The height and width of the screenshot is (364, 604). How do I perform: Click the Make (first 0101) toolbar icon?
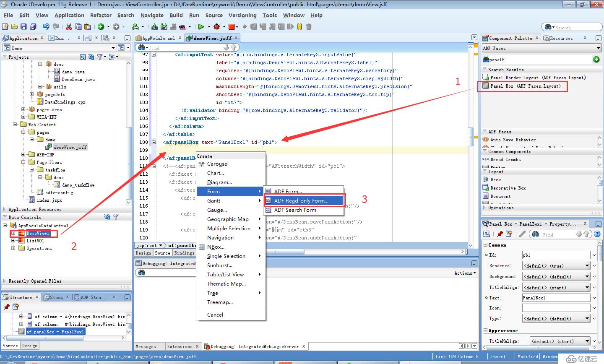point(155,26)
